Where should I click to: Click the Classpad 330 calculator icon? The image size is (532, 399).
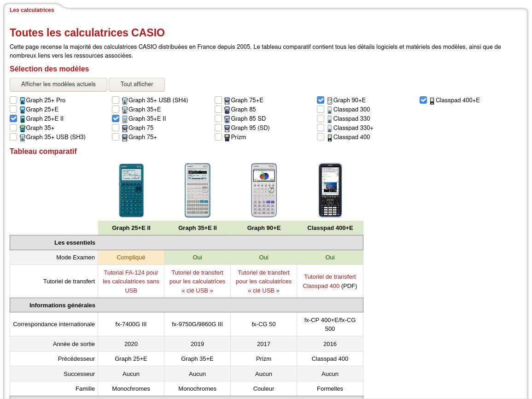[x=330, y=119]
